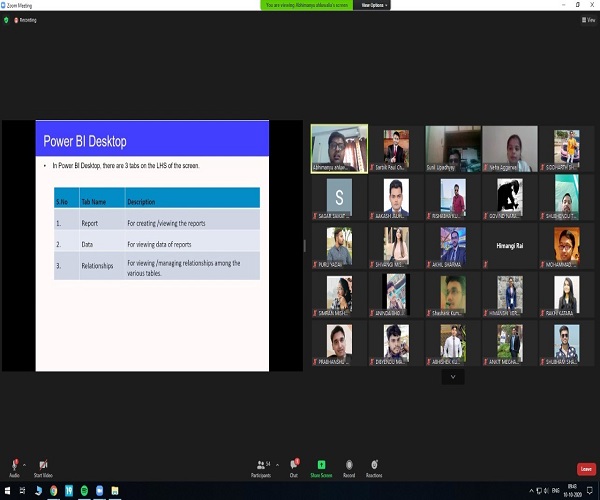Select the RISHABH participant tile
Viewport: 600px width, 500px height.
point(453,197)
